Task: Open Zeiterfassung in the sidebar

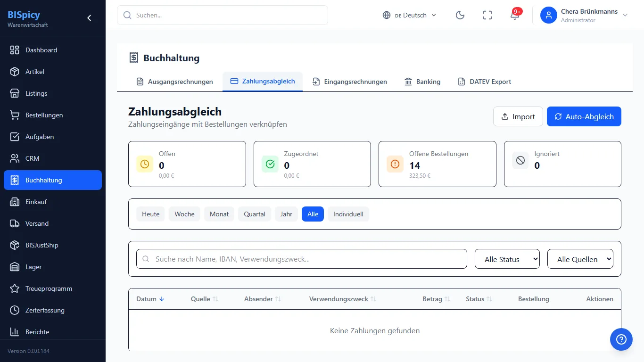Action: tap(53, 310)
